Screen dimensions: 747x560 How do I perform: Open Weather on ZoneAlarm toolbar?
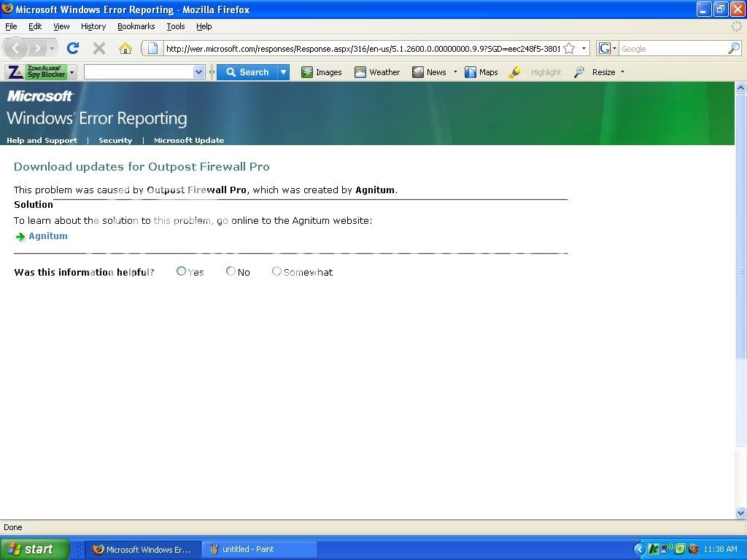[377, 72]
